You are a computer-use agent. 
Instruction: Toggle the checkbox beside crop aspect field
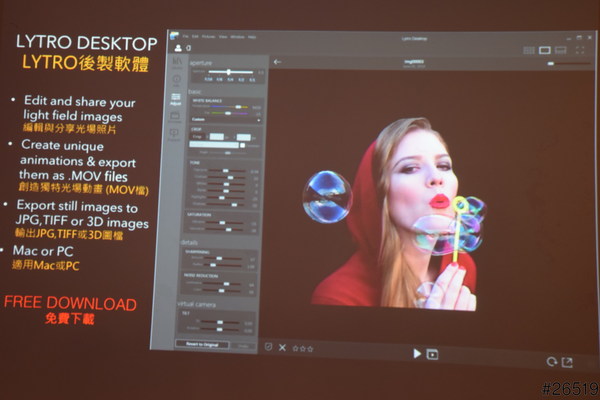click(242, 145)
